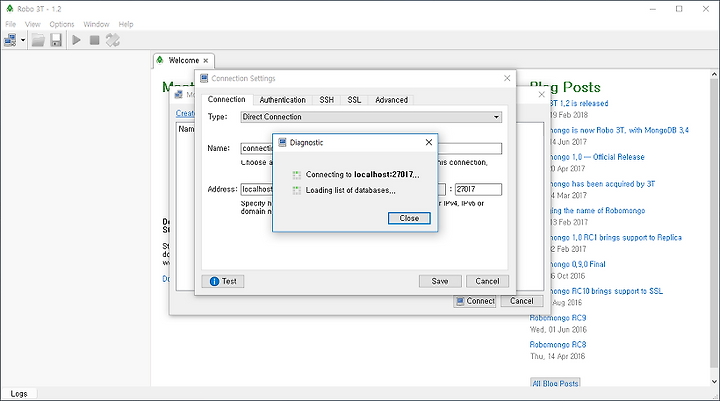Close Diagnostic dialog with X icon
The height and width of the screenshot is (401, 720).
(x=429, y=142)
